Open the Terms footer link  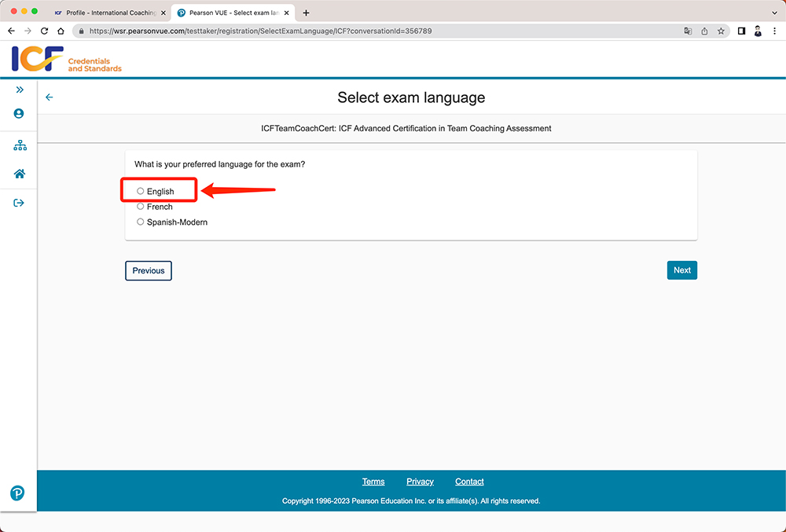[373, 482]
